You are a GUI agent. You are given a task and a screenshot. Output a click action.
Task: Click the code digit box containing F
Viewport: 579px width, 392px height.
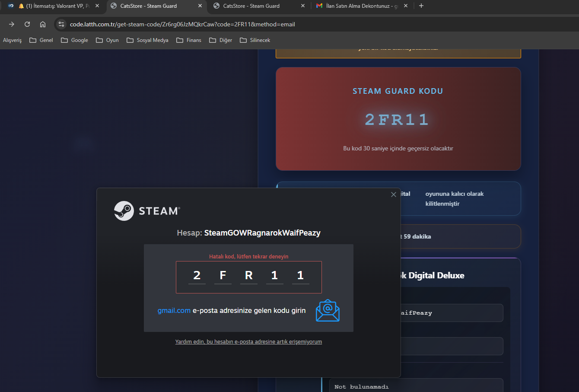223,276
